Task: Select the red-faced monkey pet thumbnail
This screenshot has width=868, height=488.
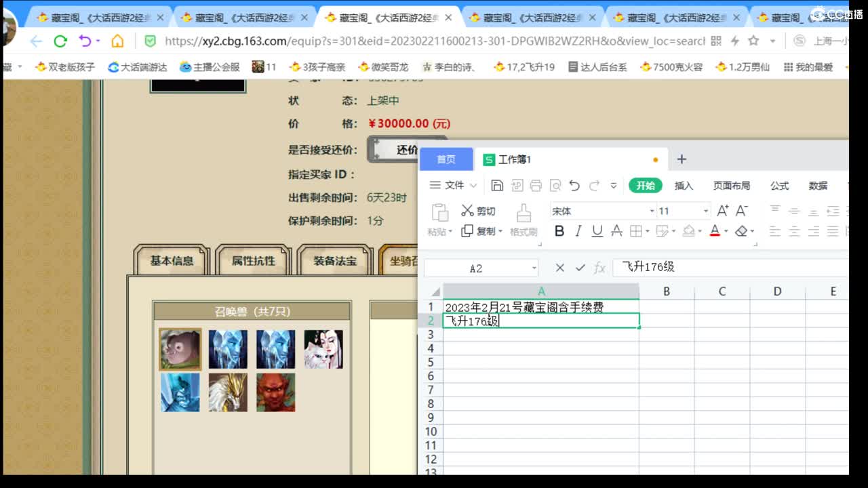Action: tap(276, 392)
